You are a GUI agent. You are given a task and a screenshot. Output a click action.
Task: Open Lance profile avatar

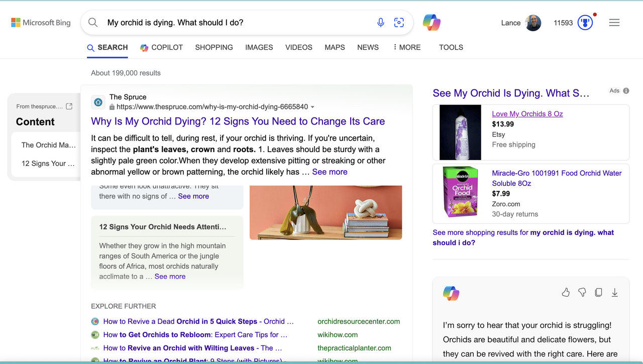533,23
